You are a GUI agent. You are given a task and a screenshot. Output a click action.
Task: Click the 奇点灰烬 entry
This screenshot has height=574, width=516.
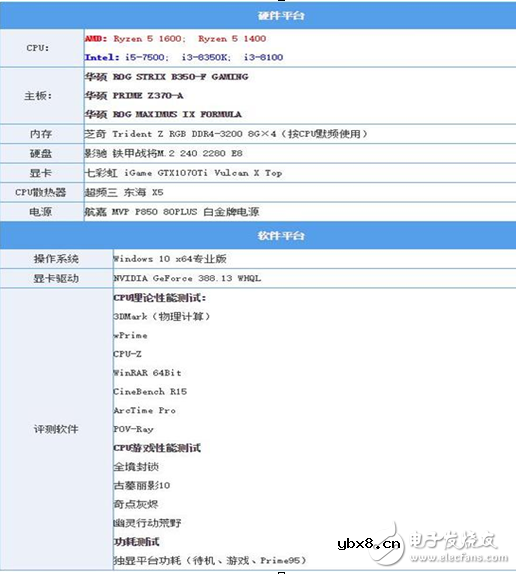(x=136, y=504)
